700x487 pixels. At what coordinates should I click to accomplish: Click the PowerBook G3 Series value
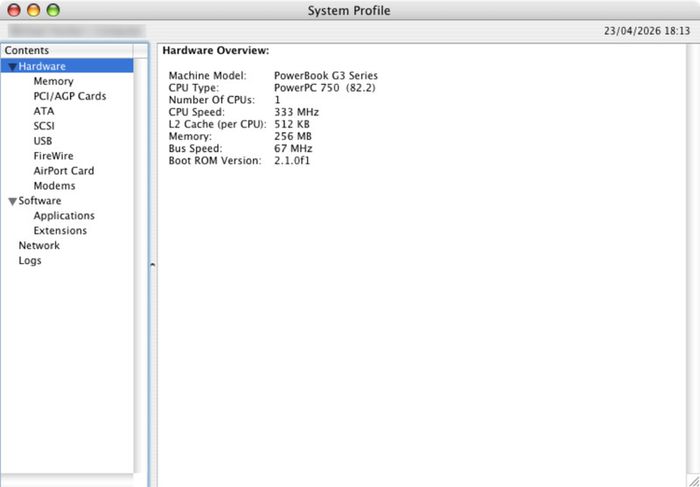click(x=326, y=76)
